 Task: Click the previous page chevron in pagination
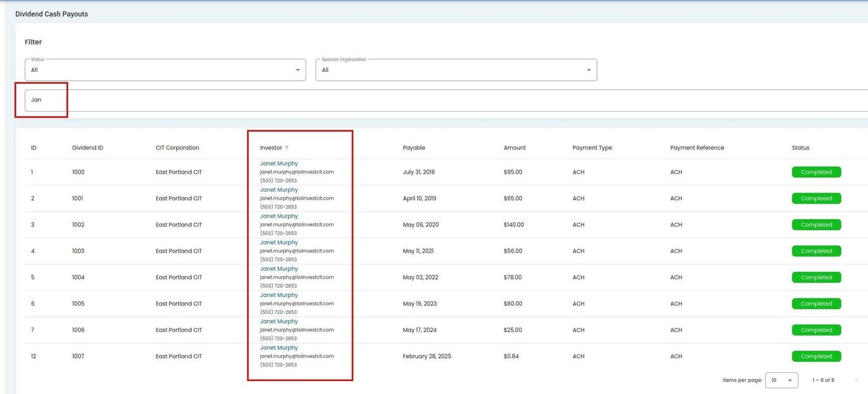(856, 380)
